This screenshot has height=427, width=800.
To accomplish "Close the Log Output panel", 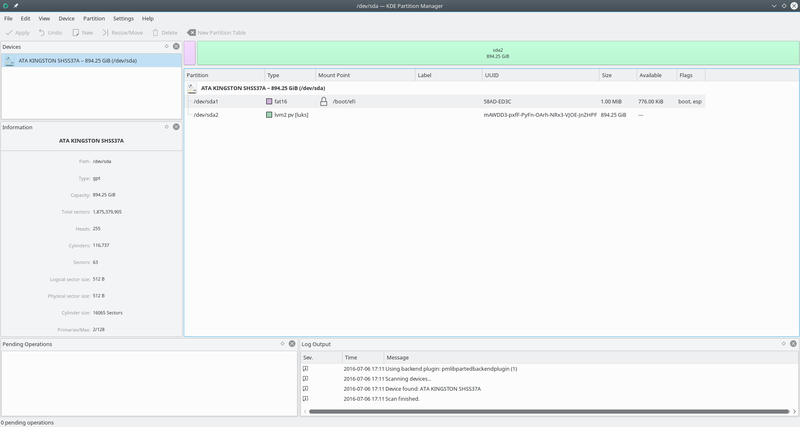I will point(792,344).
